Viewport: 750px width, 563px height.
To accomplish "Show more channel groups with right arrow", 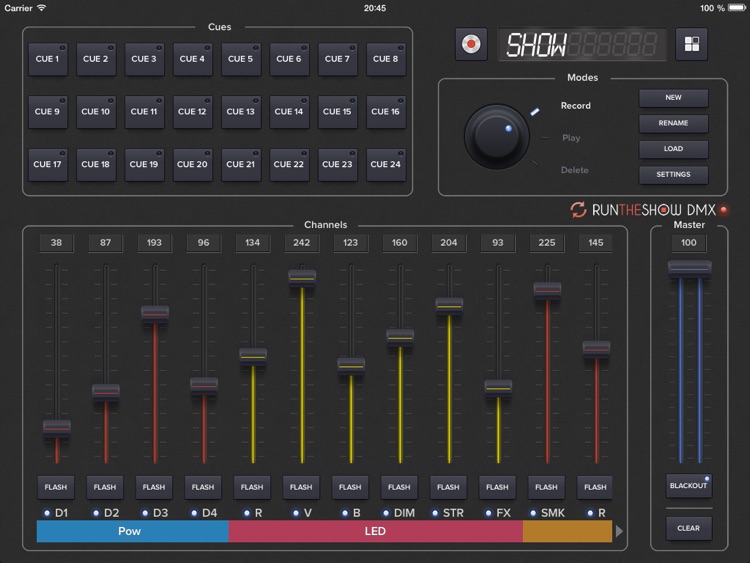I will [x=619, y=531].
